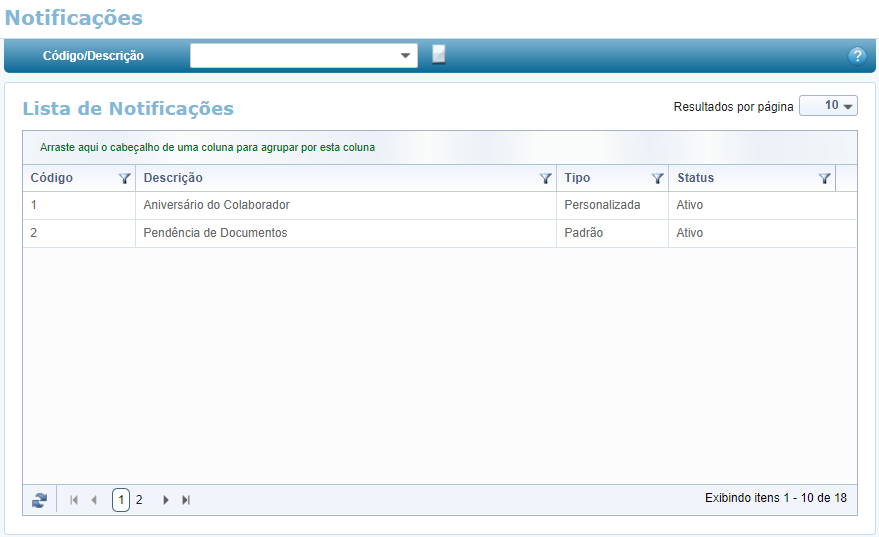Select page 2 in the pager
879x537 pixels.
click(x=139, y=500)
